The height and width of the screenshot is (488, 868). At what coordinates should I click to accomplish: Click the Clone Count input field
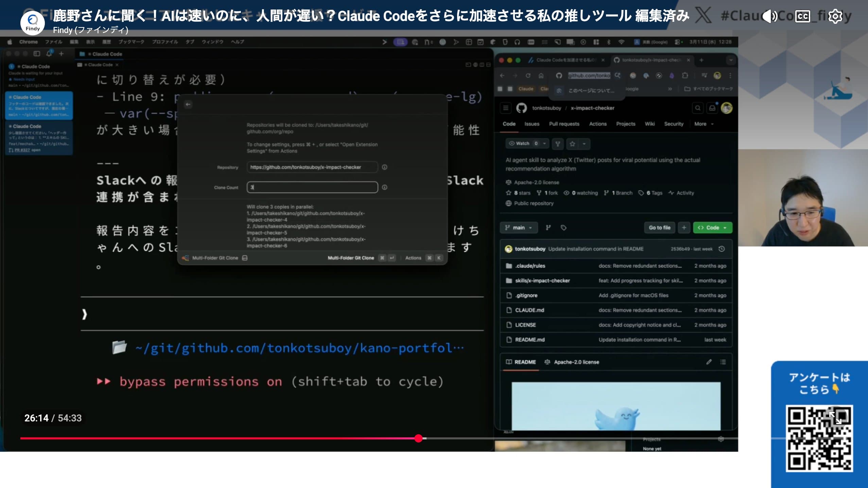(312, 187)
